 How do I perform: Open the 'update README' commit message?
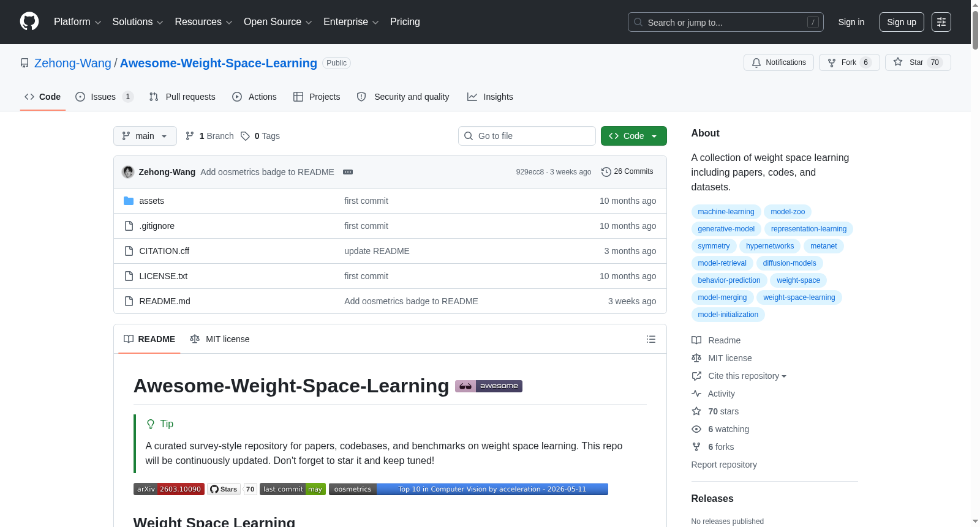377,251
